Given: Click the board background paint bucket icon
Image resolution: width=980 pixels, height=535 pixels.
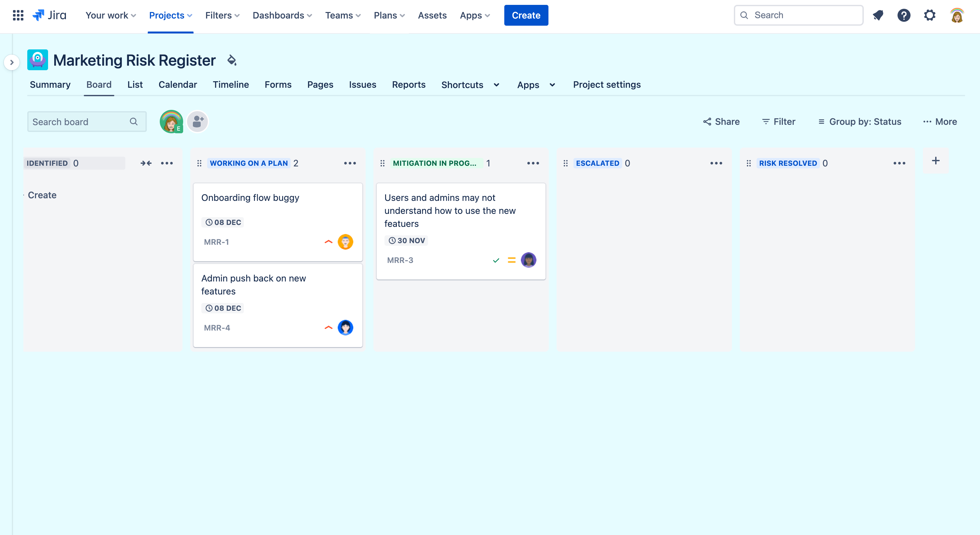Looking at the screenshot, I should point(232,60).
